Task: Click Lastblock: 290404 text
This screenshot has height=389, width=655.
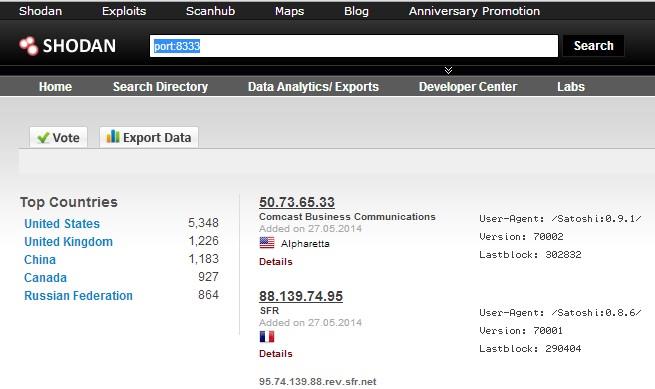Action: (530, 348)
